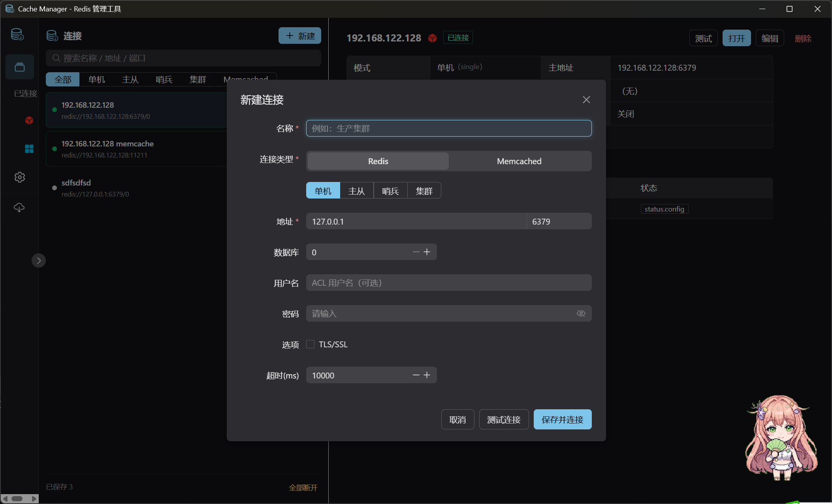Switch to the 集群 filter tab in list
This screenshot has width=832, height=504.
coord(198,80)
